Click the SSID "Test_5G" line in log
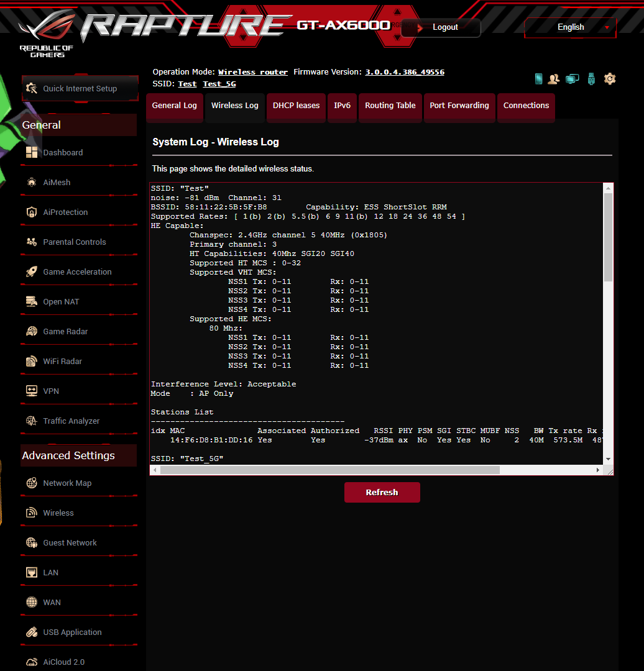This screenshot has width=644, height=671. coord(186,459)
